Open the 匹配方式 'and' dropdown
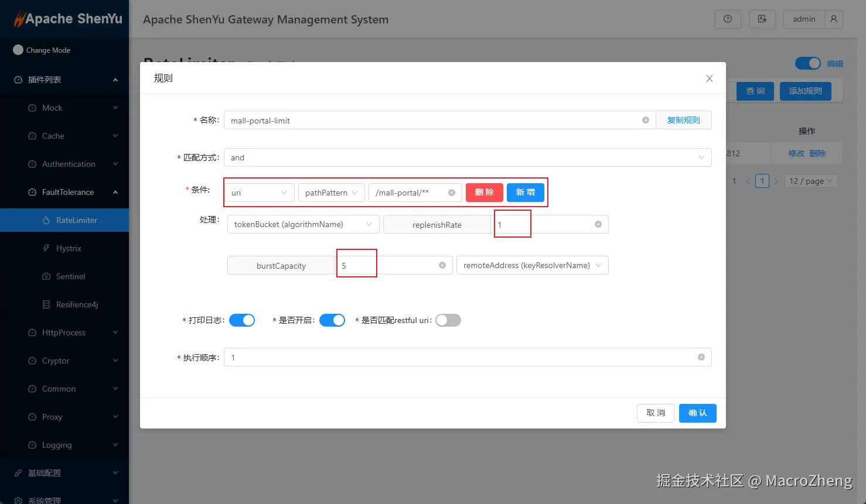Screen dimensions: 866x504 [468, 157]
